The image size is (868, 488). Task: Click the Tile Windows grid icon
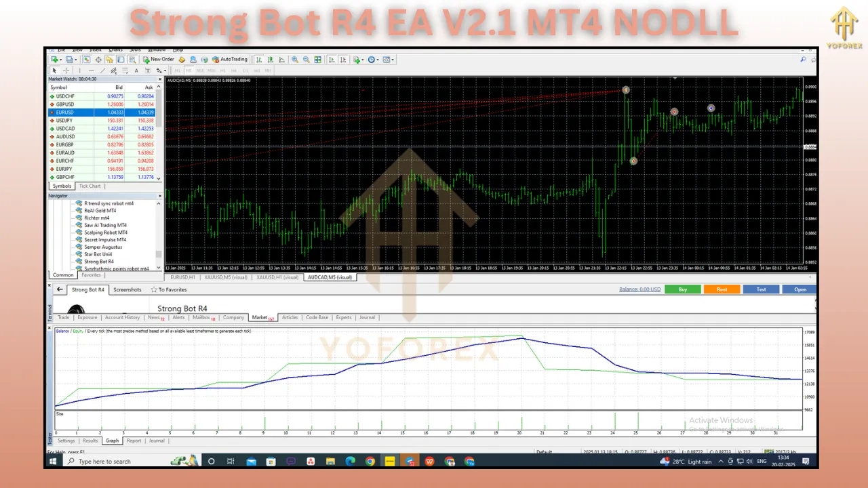click(317, 60)
